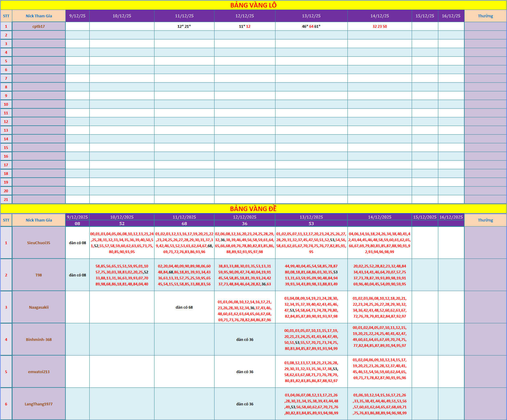
Task: Select row number 21 in the Lô table
Action: tap(6, 199)
